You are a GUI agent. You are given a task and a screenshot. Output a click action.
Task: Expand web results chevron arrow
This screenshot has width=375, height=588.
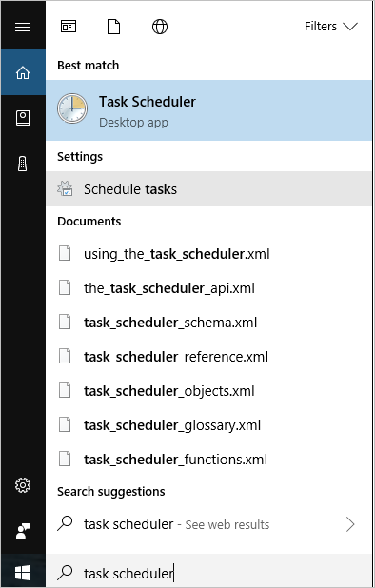pos(350,524)
